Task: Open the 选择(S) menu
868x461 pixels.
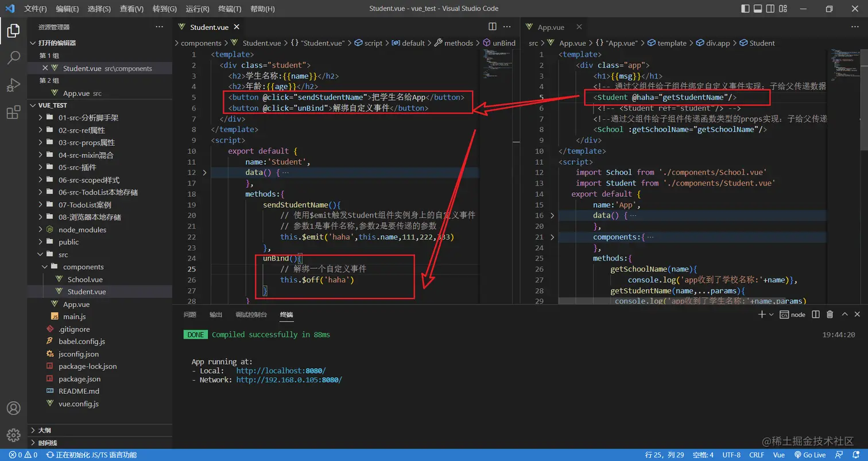Action: 99,9
